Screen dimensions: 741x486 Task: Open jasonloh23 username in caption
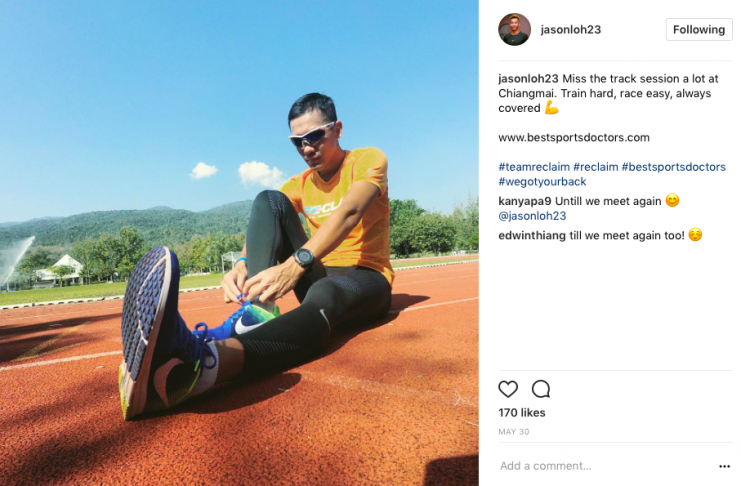[528, 78]
